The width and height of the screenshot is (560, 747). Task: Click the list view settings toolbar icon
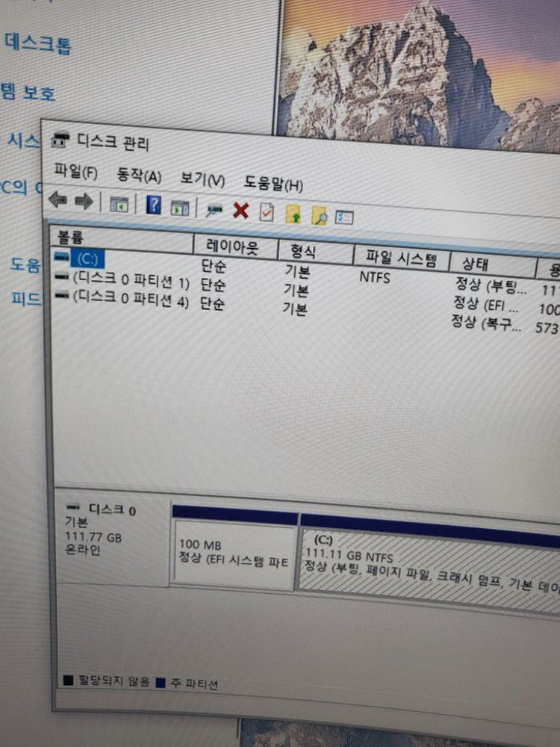343,217
